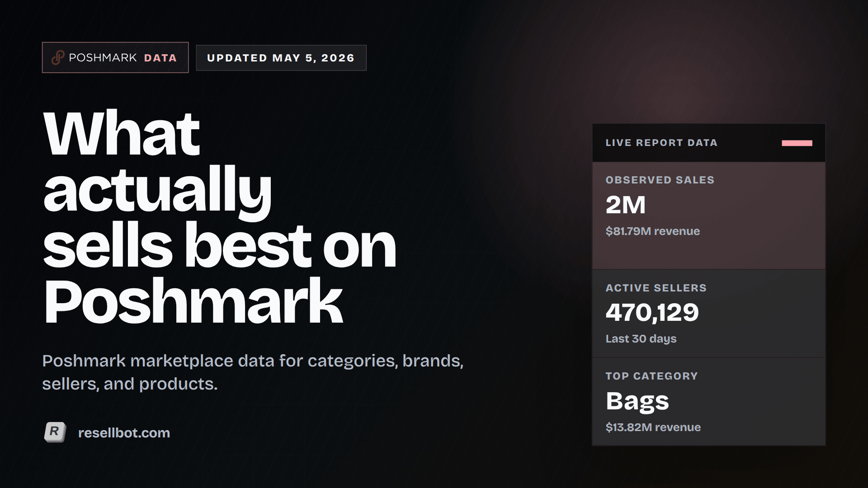Select the POSHMARK DATA badge
This screenshot has width=868, height=488.
click(x=115, y=57)
